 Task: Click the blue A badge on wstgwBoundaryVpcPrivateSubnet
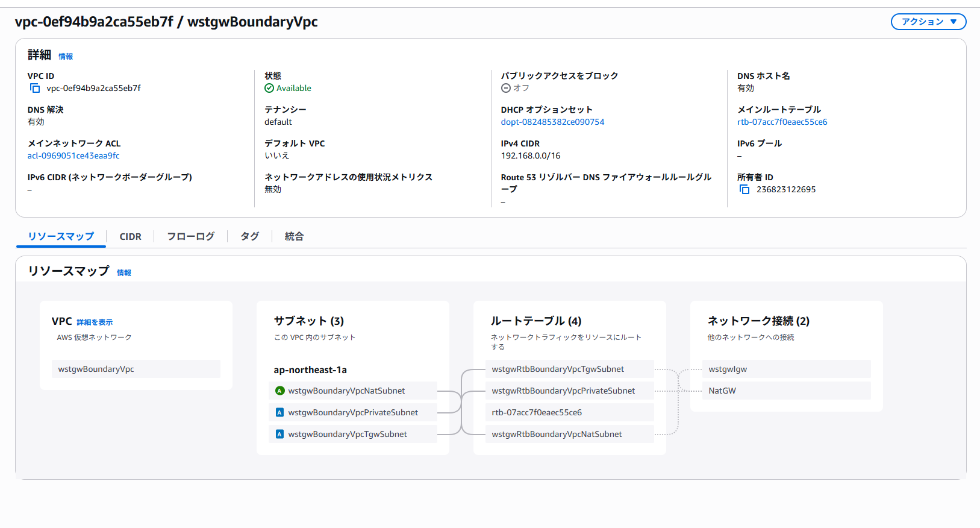click(279, 412)
